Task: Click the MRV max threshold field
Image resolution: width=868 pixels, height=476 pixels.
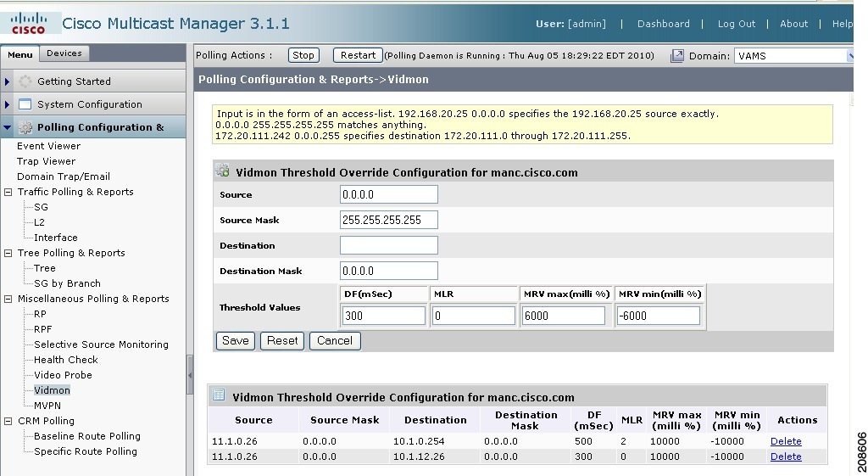Action: 563,316
